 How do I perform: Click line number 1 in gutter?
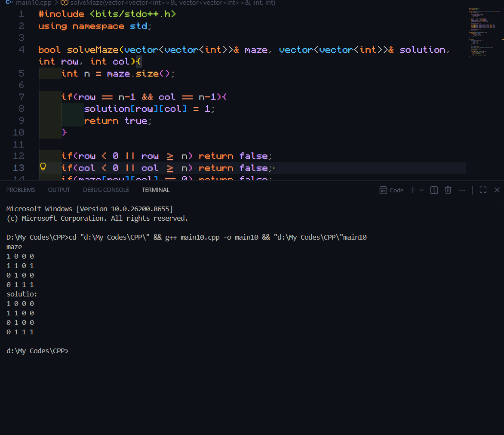[21, 14]
